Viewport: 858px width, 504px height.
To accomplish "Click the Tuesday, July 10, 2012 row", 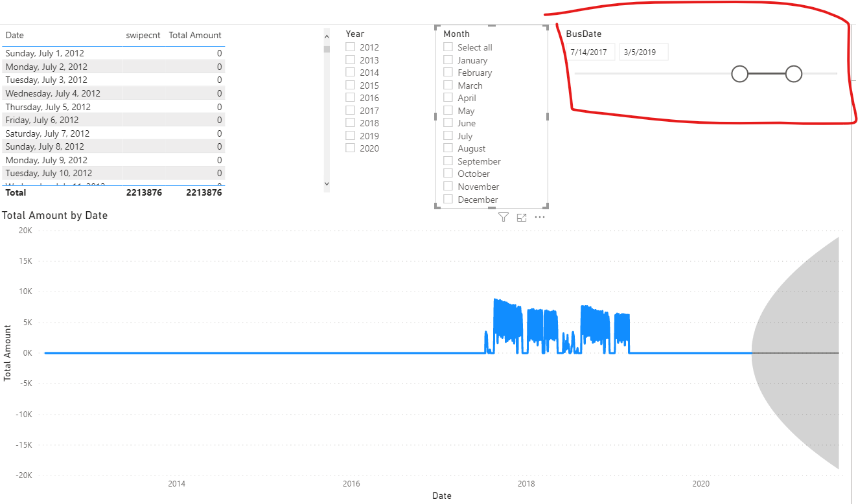I will click(114, 173).
